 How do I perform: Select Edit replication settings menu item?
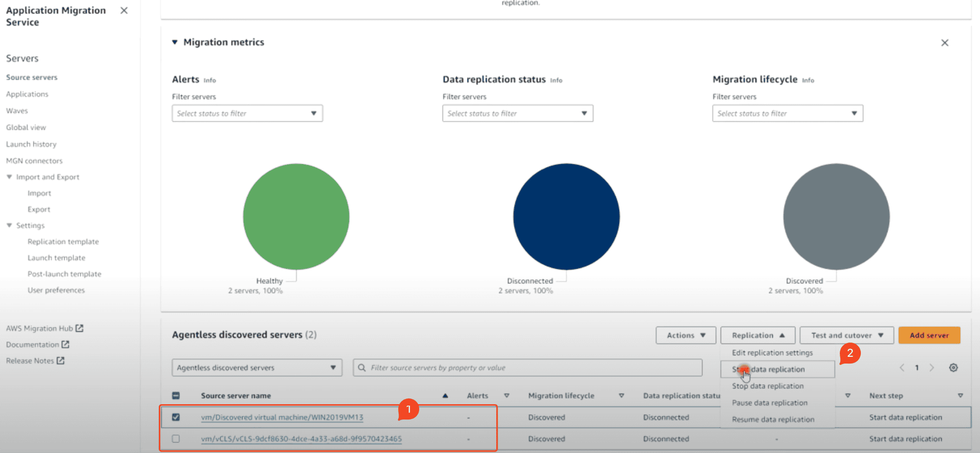point(778,353)
